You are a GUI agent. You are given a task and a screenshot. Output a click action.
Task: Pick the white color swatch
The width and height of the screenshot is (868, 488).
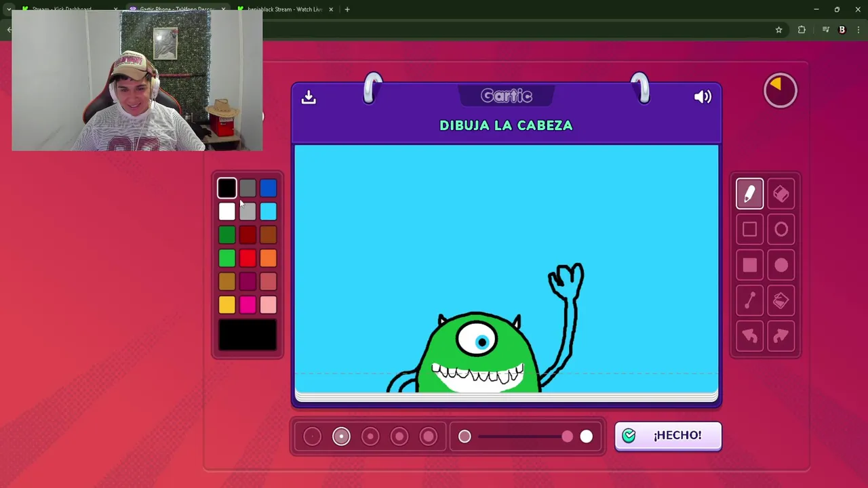pos(227,211)
